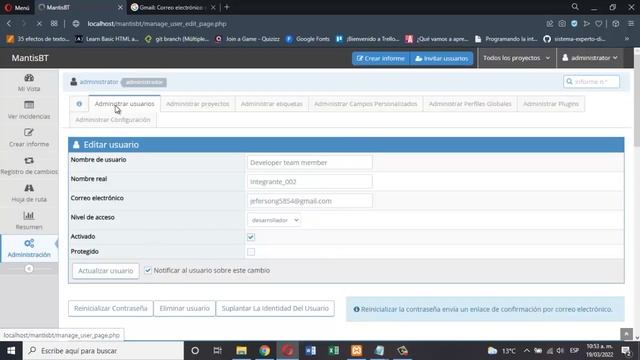
Task: Click the Opera snapshot camera icon
Action: 562,24
